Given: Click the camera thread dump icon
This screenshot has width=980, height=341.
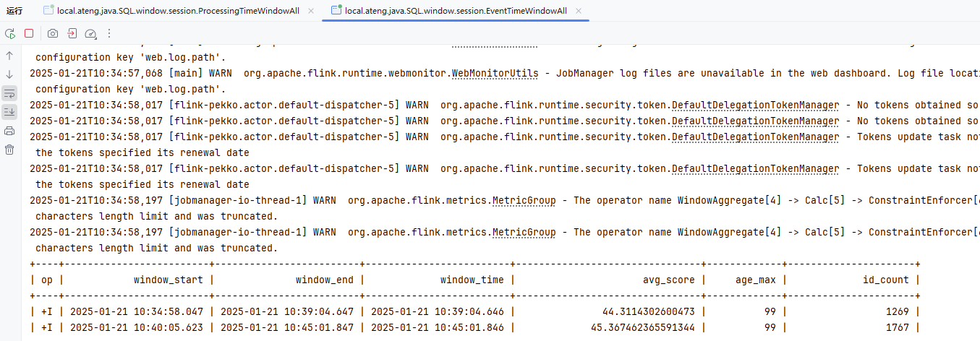Looking at the screenshot, I should pos(53,33).
